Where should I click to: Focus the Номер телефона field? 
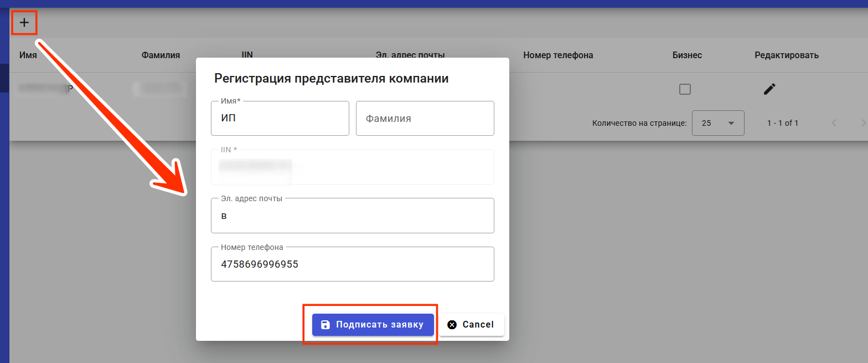coord(352,264)
